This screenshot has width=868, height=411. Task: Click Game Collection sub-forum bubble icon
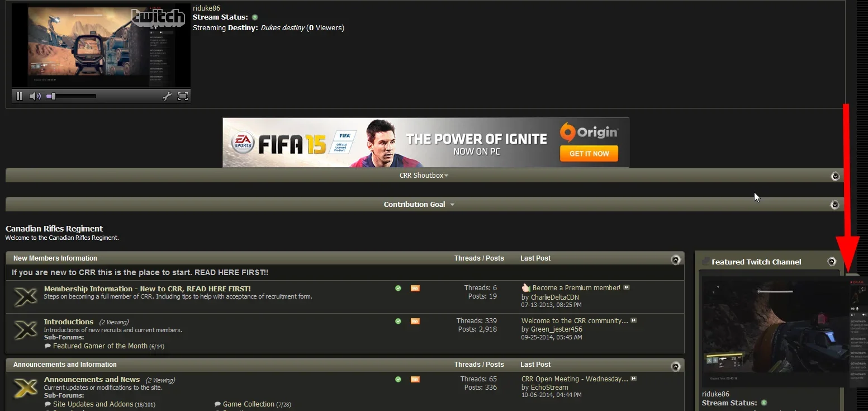218,404
